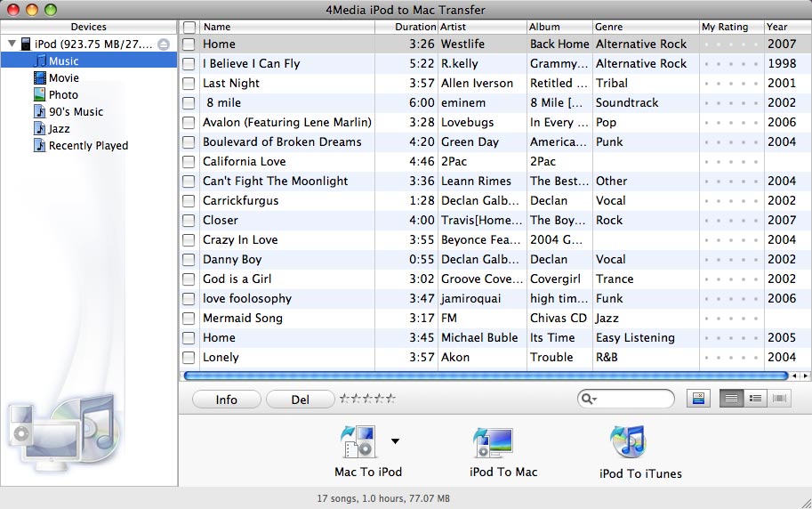Check the box for love foolosophy
This screenshot has width=812, height=509.
coord(189,299)
